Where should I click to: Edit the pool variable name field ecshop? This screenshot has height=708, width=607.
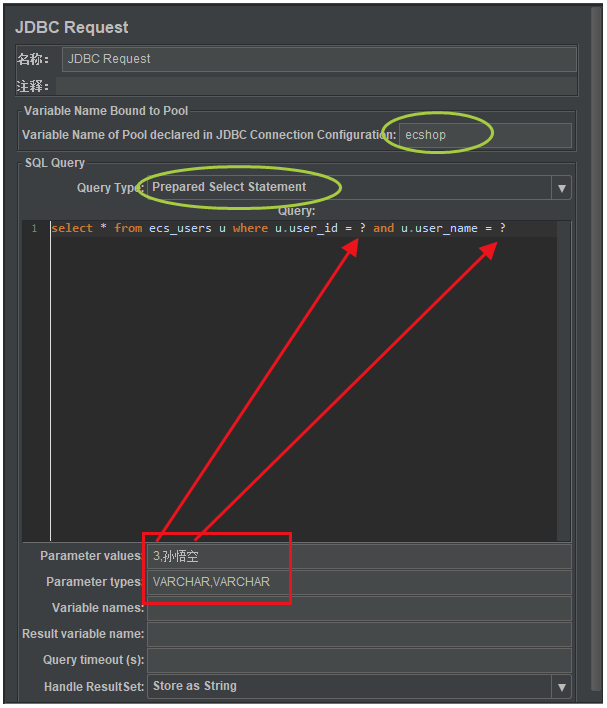485,135
